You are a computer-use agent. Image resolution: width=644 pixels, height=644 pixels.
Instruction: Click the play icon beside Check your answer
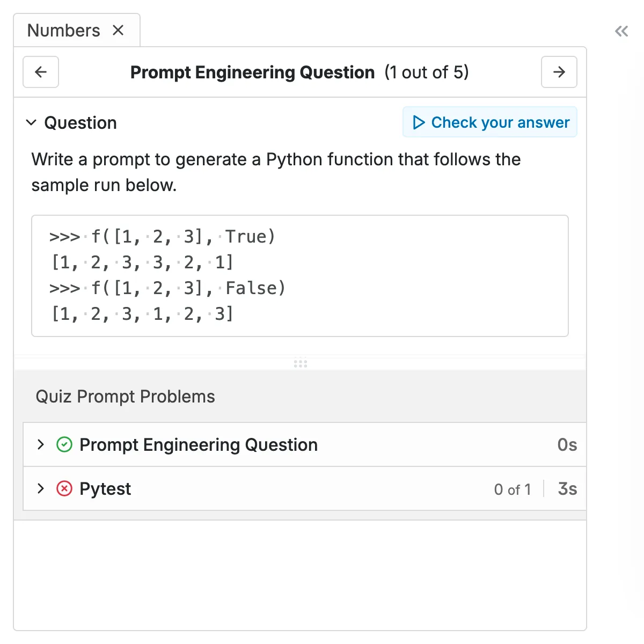click(x=418, y=122)
